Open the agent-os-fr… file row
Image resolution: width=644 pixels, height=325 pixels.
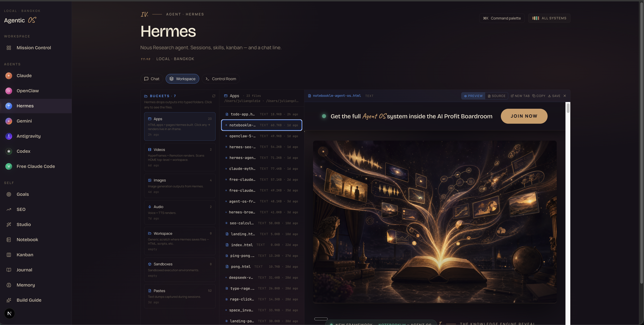pyautogui.click(x=262, y=201)
